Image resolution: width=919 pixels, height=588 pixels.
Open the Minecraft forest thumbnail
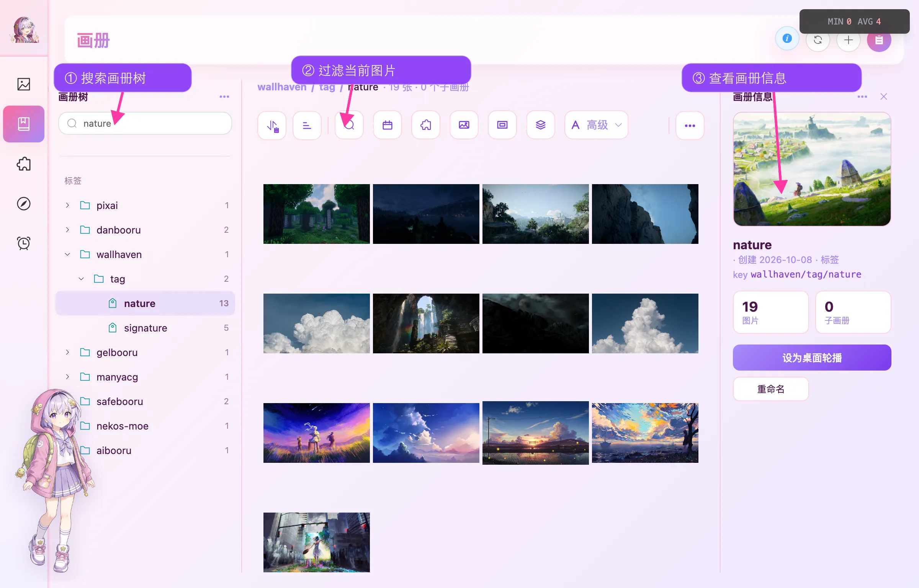click(317, 214)
